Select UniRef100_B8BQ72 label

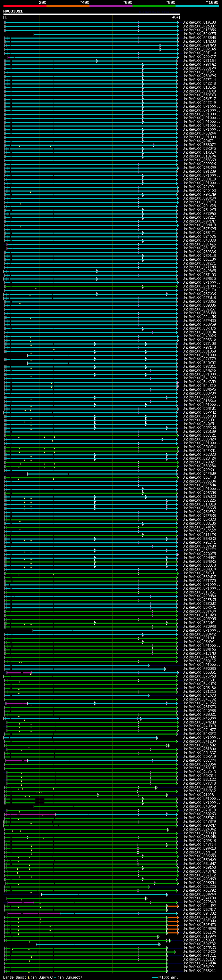click(199, 145)
